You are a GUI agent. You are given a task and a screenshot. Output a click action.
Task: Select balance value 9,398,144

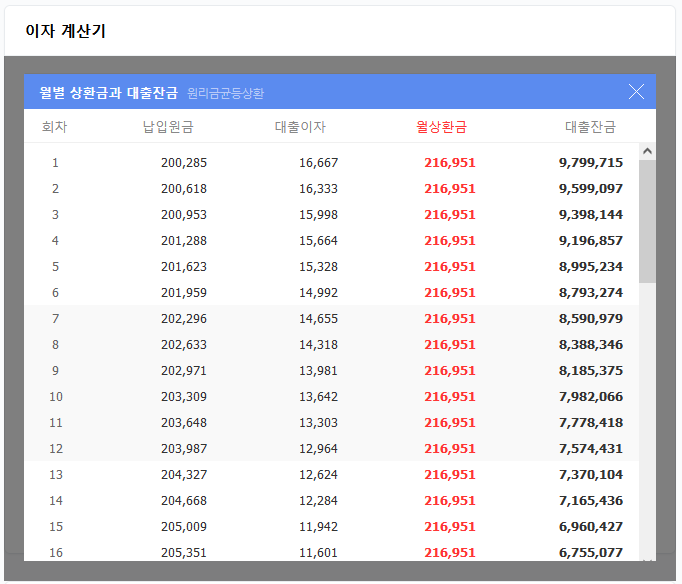[x=591, y=215]
